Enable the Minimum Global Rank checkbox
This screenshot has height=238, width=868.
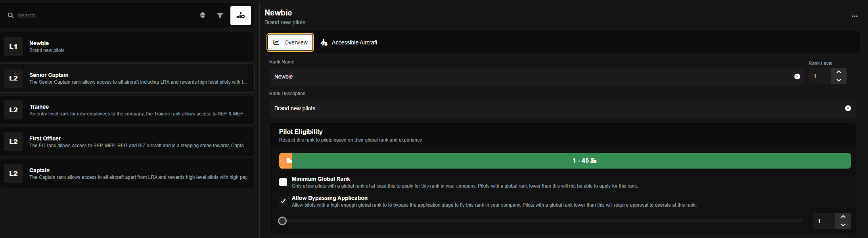[x=283, y=182]
